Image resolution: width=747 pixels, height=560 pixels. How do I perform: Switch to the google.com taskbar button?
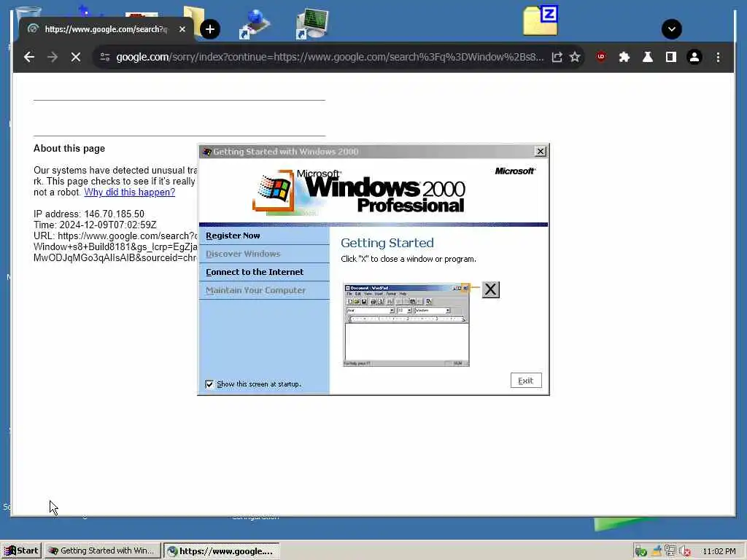click(221, 551)
